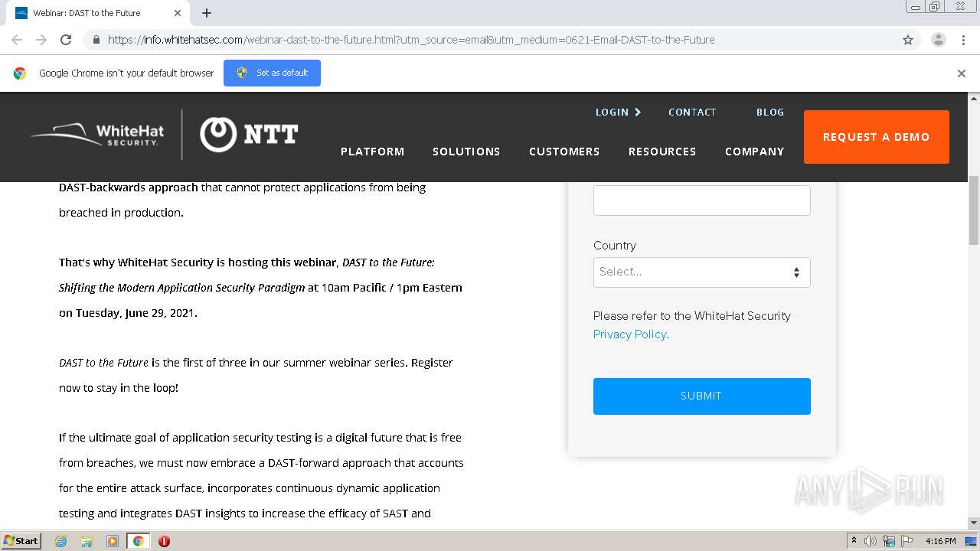Bookmark this page with the star icon

[908, 40]
